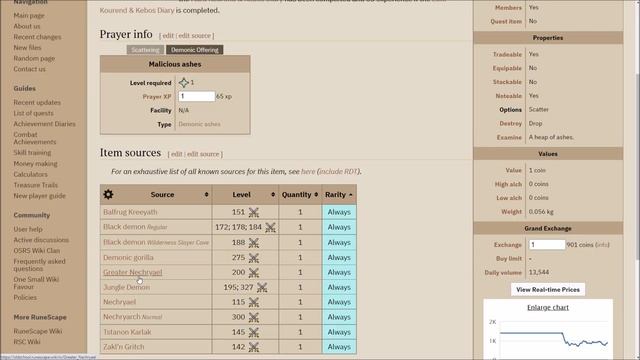Open Black demon Wilderness Slayer Cave link
Viewport: 640px width, 360px height.
tap(156, 242)
